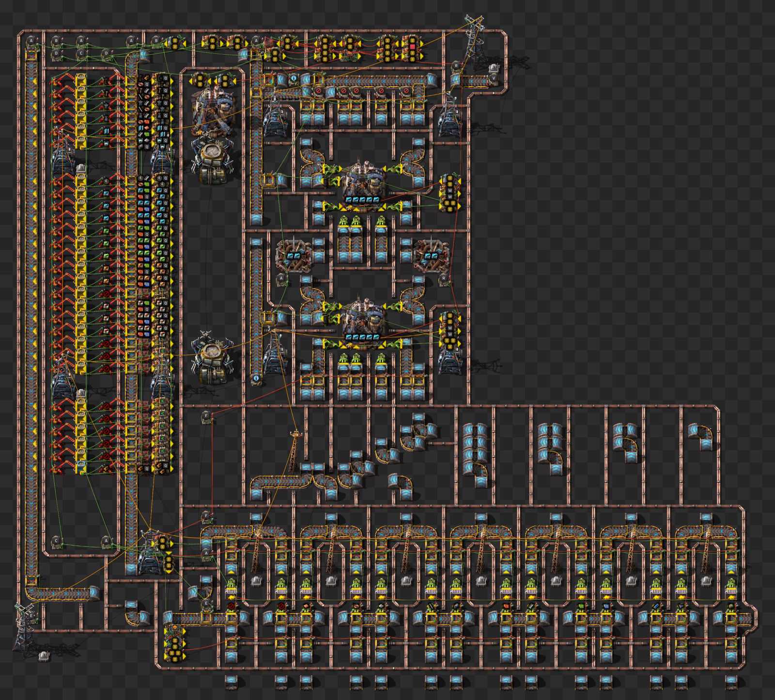Screen dimensions: 775x700
Task: Open the A combinator in the top-left corner
Action: click(x=31, y=41)
